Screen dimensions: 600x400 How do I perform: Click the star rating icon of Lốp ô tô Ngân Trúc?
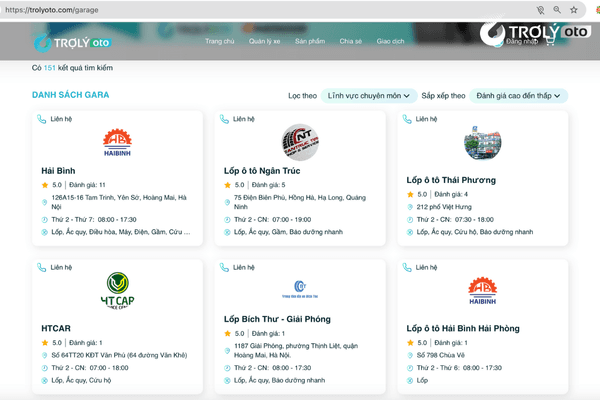pos(227,185)
